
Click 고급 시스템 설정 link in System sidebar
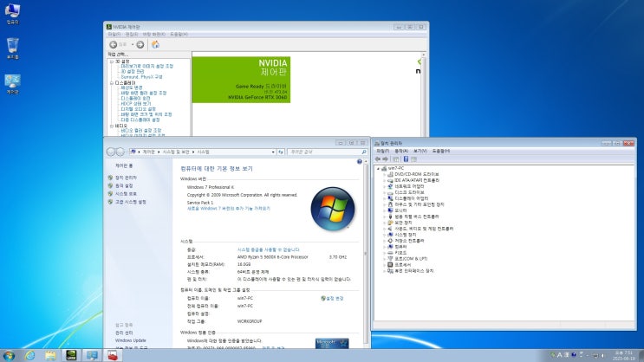(x=130, y=202)
